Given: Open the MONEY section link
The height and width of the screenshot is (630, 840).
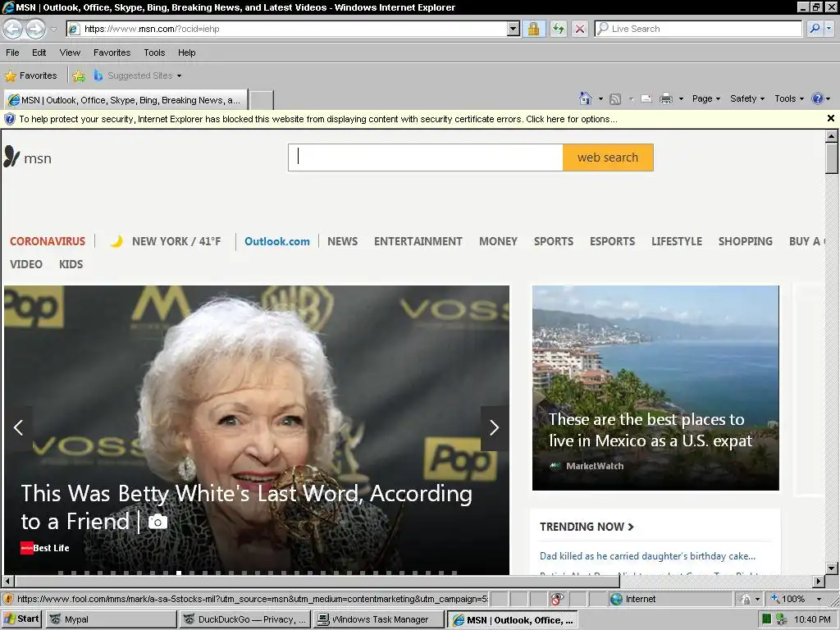Looking at the screenshot, I should pos(498,242).
